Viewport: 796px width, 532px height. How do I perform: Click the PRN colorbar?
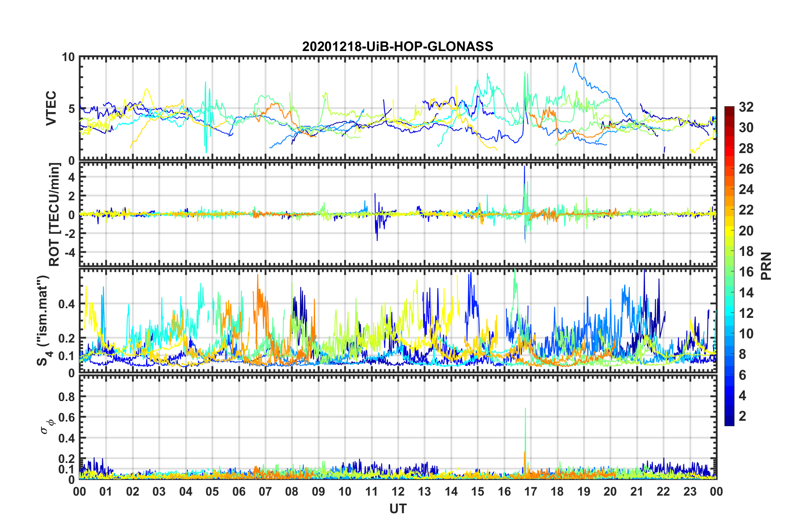[729, 266]
